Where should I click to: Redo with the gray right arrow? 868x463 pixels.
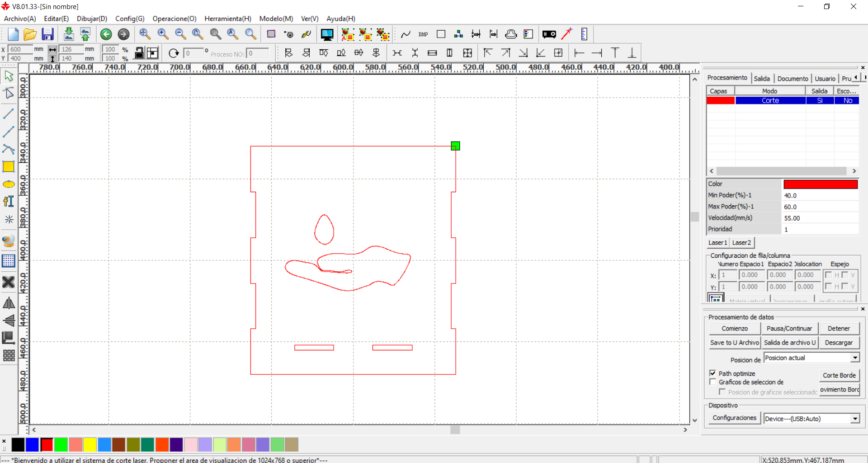pyautogui.click(x=123, y=34)
